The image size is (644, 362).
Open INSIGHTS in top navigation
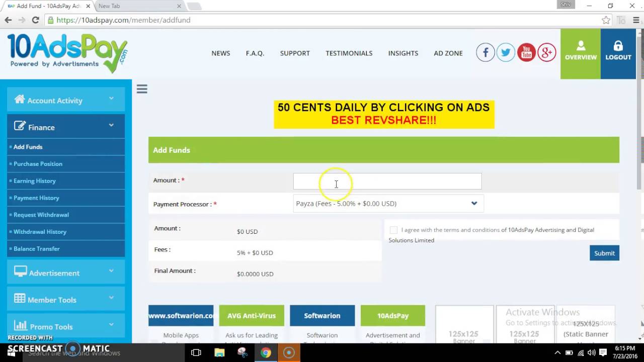click(403, 53)
